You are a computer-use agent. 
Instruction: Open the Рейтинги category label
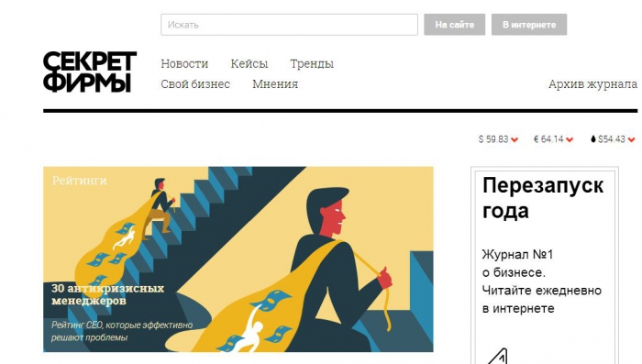pyautogui.click(x=80, y=181)
